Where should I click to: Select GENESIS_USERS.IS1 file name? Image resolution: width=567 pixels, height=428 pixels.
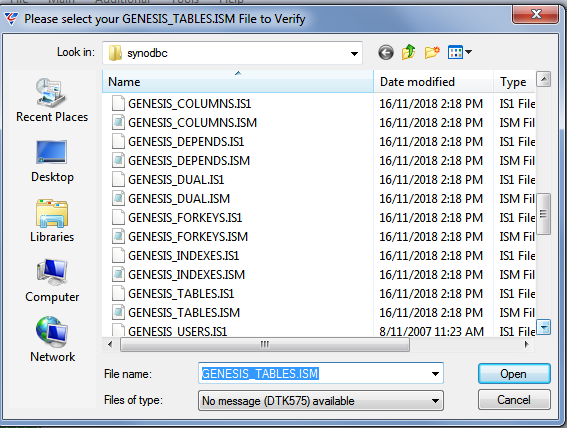(x=178, y=331)
